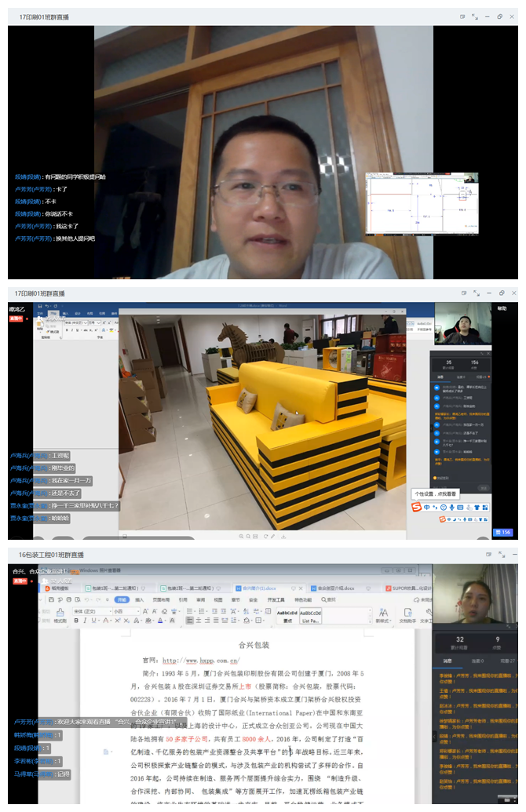Click the blue 赞 156 like button

click(502, 532)
